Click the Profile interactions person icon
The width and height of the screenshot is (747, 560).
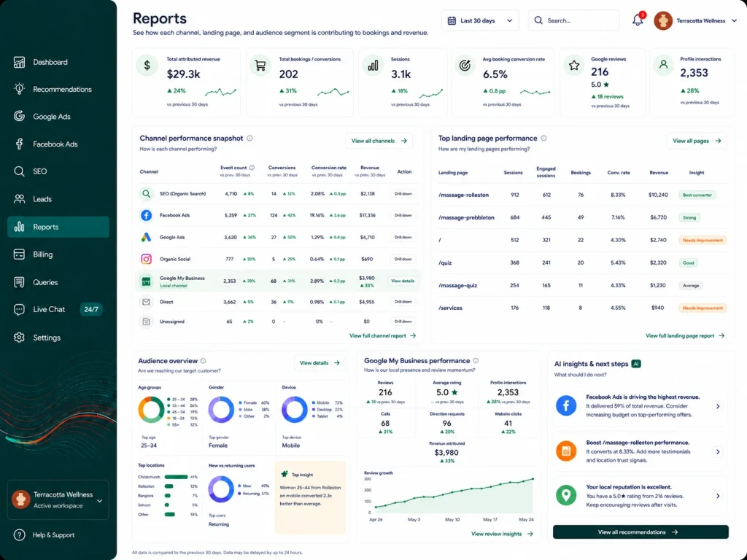pos(663,64)
